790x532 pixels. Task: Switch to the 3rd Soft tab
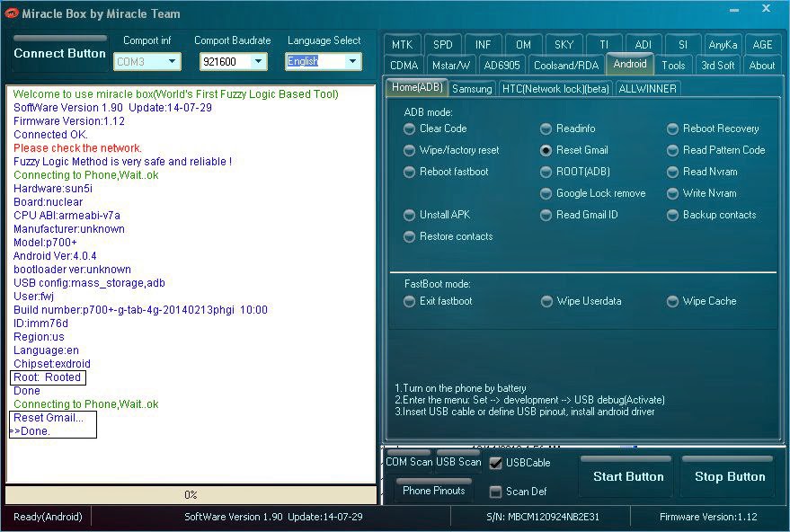click(717, 66)
